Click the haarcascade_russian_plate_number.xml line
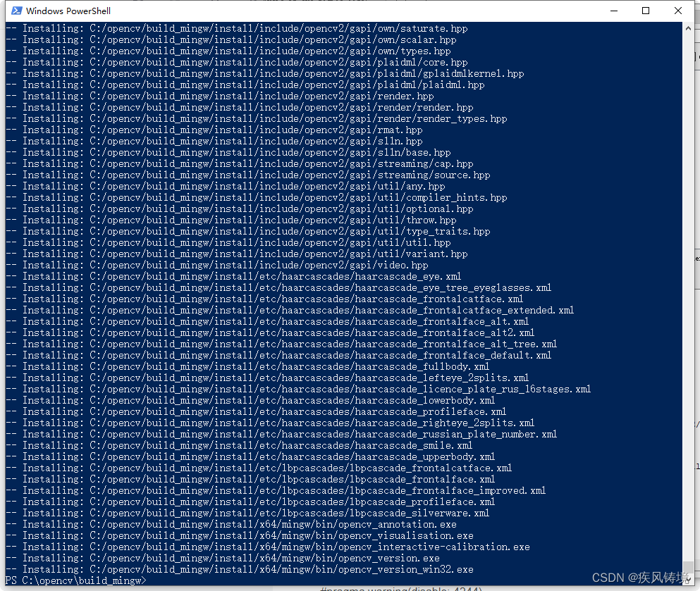The image size is (700, 591). [x=281, y=434]
